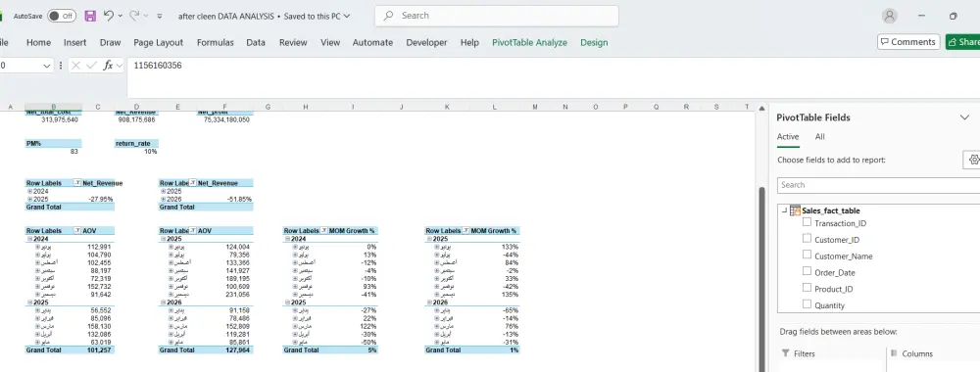
Task: Select the return_rate 10% cell
Action: click(x=137, y=151)
